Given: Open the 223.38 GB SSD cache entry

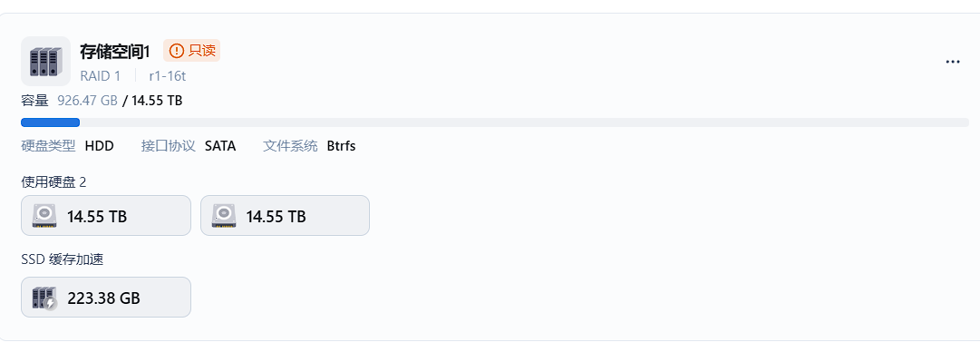Looking at the screenshot, I should click(x=106, y=297).
